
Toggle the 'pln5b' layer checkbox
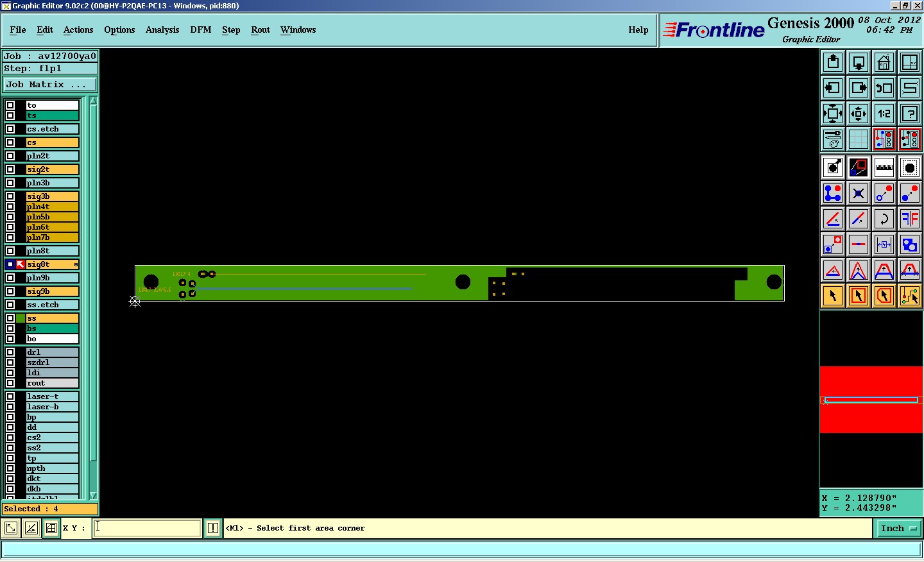pos(10,217)
